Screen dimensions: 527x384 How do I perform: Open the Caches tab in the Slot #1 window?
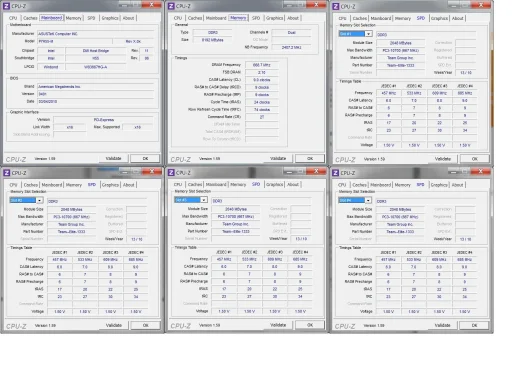point(359,18)
